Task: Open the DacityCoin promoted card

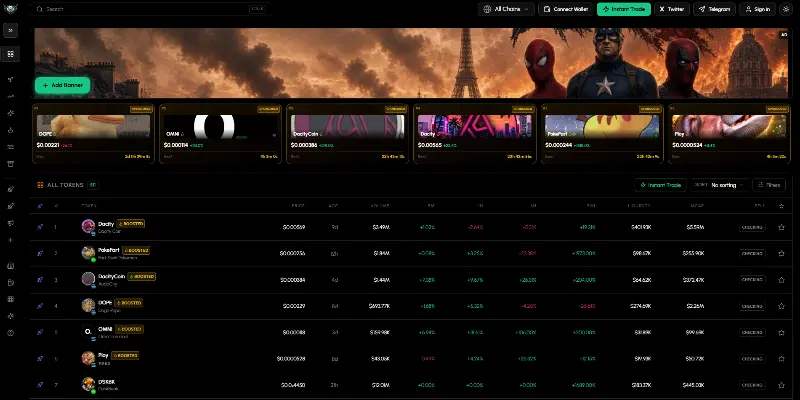Action: pos(347,134)
